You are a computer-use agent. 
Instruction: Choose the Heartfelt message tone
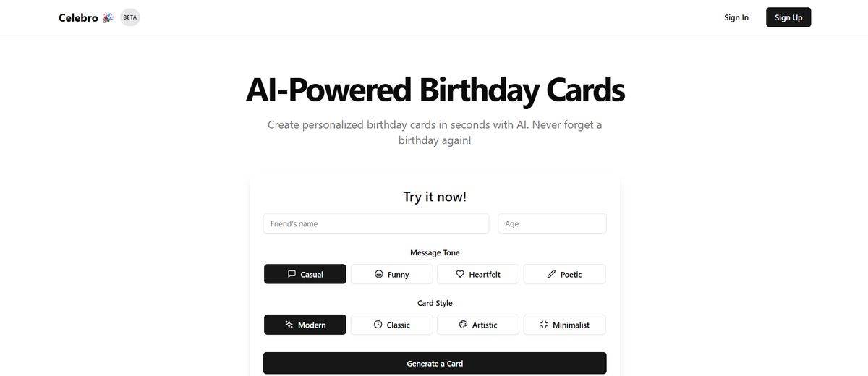(x=478, y=274)
